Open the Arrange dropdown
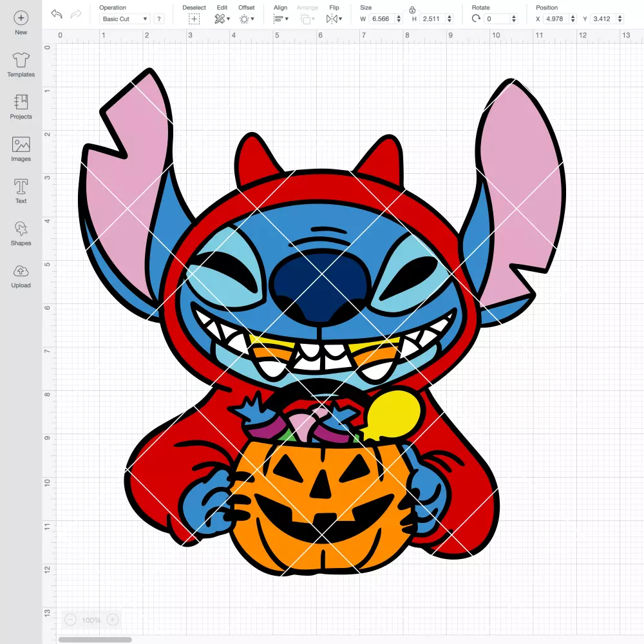Screen dimensions: 644x644 tap(307, 19)
